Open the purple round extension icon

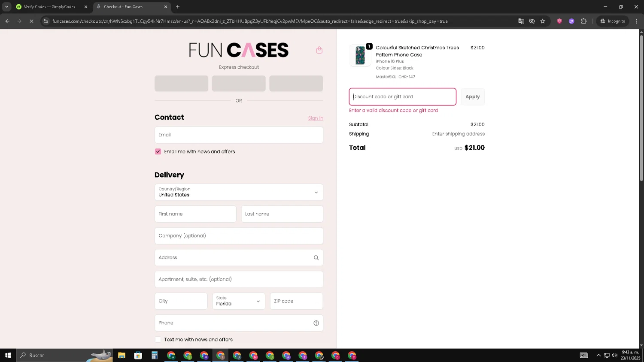(x=571, y=21)
